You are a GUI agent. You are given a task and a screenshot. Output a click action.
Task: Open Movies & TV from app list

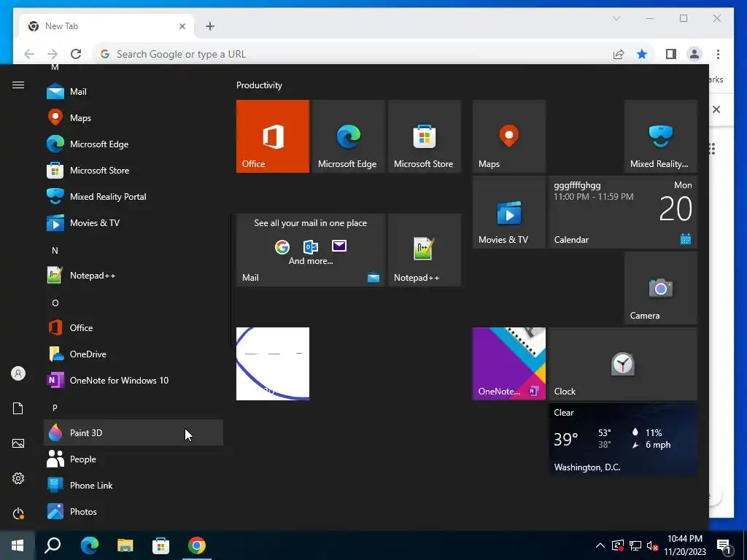click(133, 222)
